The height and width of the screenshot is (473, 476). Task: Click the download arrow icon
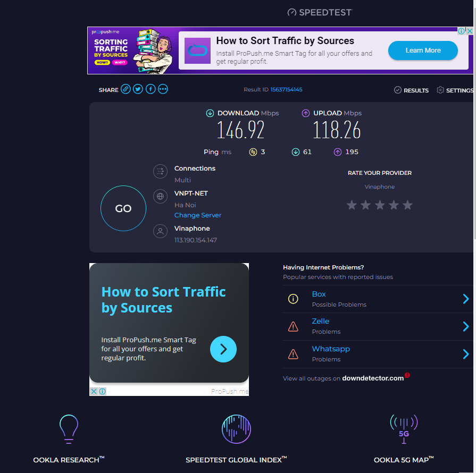[x=210, y=113]
